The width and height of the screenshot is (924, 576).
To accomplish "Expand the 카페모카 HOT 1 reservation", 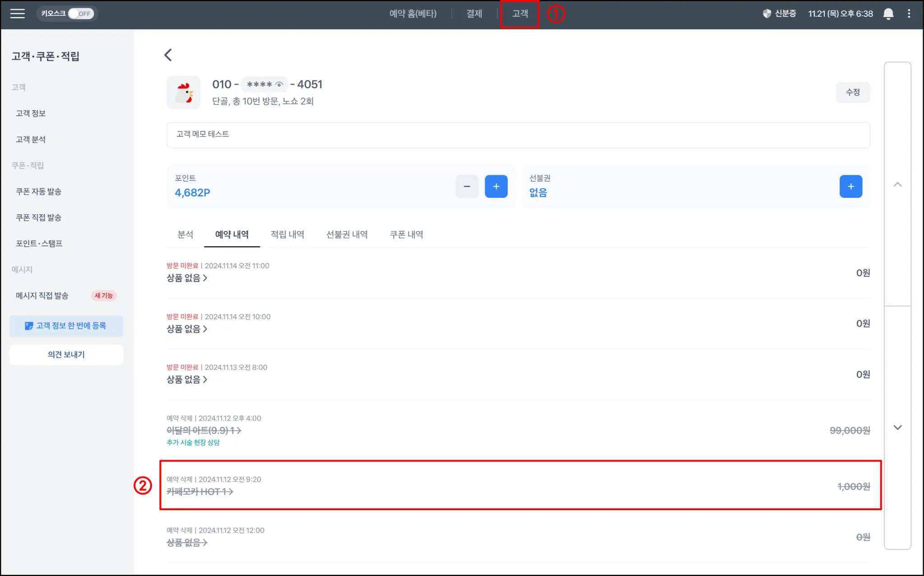I will [x=200, y=492].
